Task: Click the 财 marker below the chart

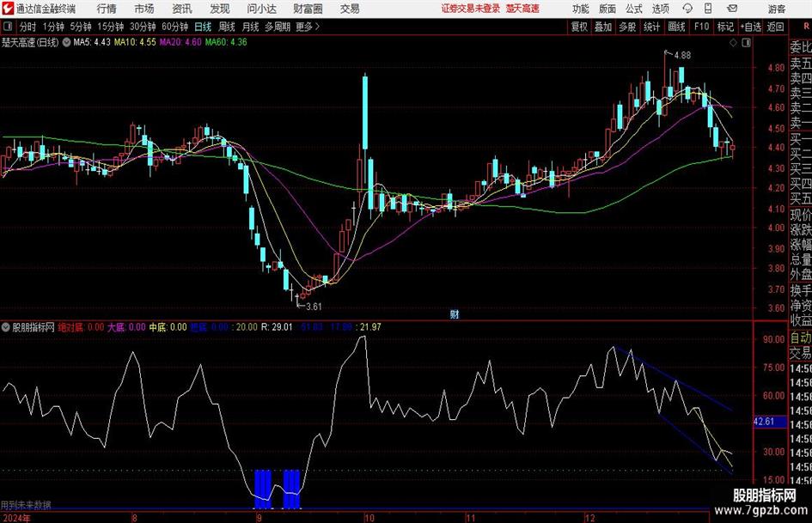Action: [455, 314]
